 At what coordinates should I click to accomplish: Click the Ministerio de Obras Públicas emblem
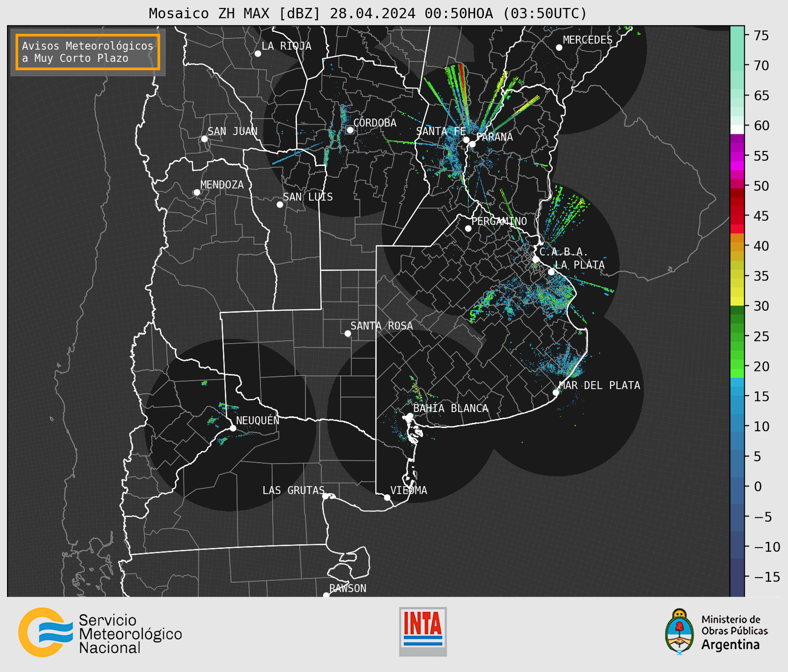[x=679, y=632]
